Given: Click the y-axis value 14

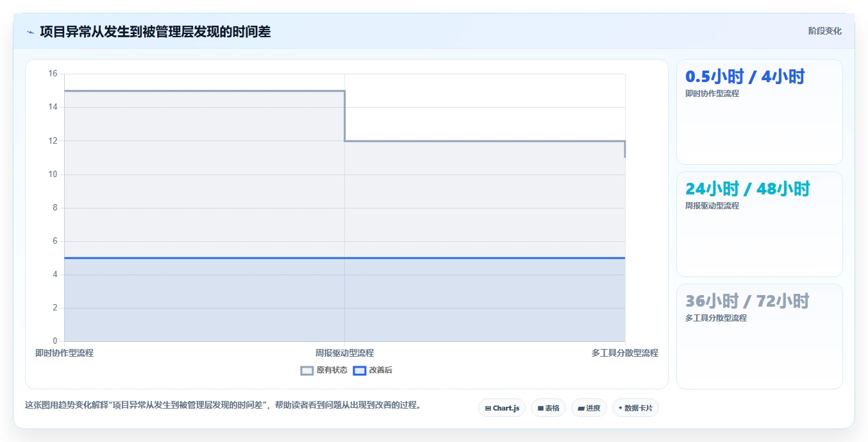Looking at the screenshot, I should point(53,107).
